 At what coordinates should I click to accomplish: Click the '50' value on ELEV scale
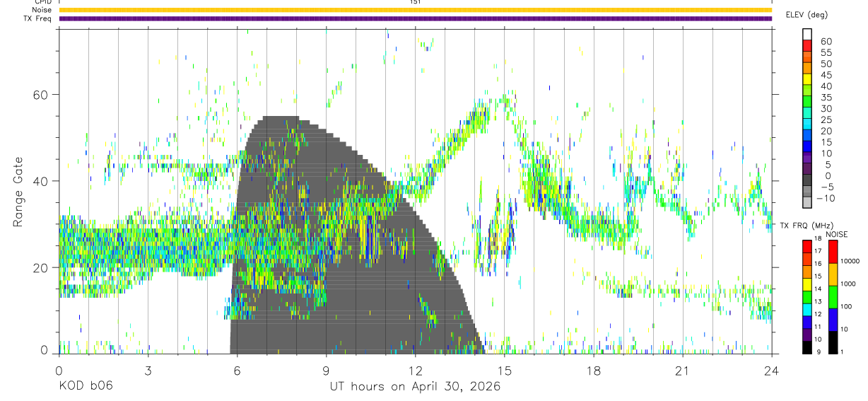826,64
